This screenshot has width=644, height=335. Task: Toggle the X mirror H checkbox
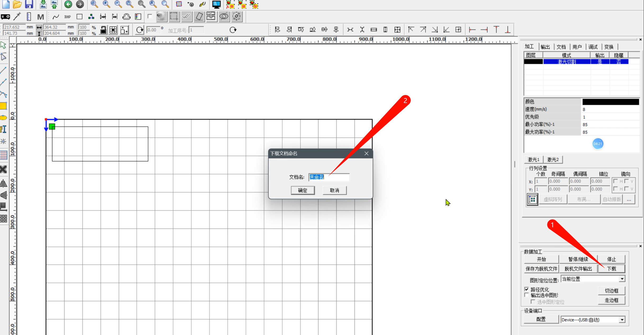[x=615, y=181]
